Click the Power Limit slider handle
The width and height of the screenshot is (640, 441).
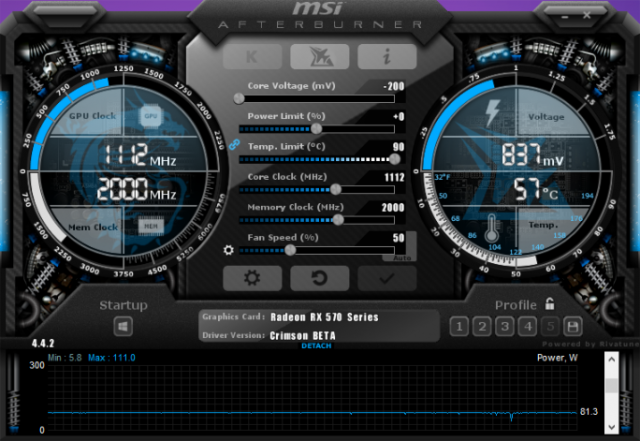pyautogui.click(x=317, y=128)
